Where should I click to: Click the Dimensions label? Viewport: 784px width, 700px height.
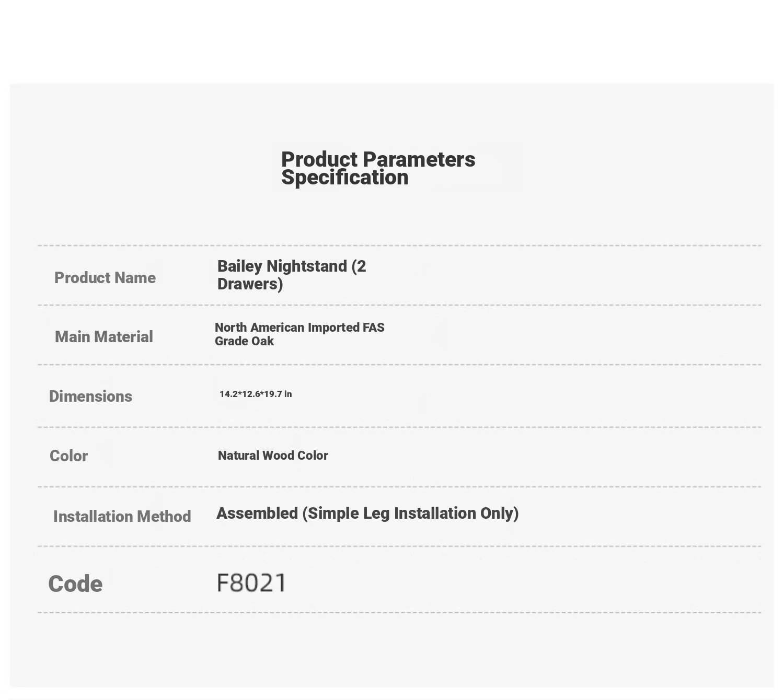[90, 396]
